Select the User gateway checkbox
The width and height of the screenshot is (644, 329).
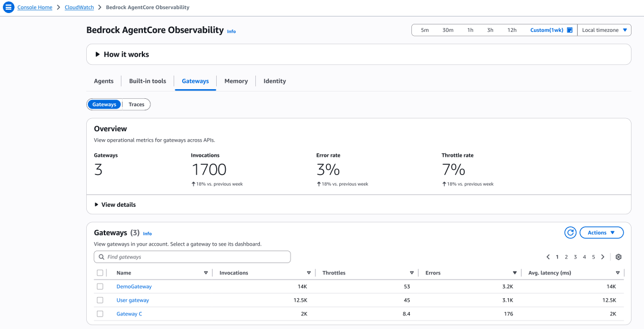click(x=100, y=300)
